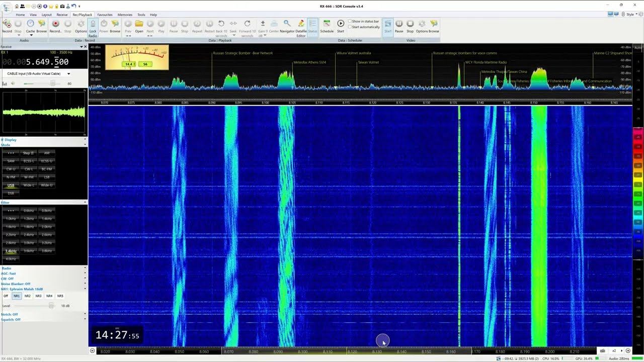Launch the Datafile Editor
The width and height of the screenshot is (644, 362).
point(301,28)
